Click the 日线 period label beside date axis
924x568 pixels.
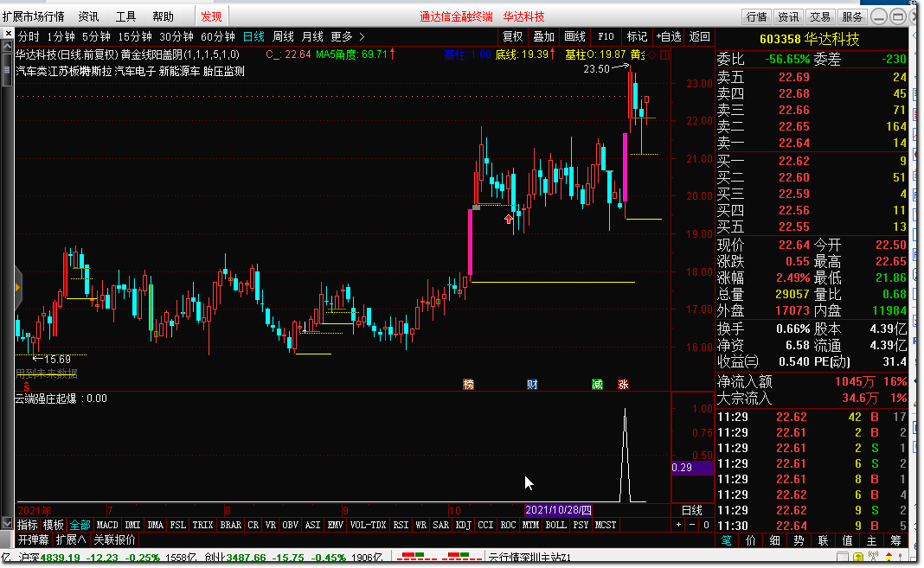(x=692, y=510)
